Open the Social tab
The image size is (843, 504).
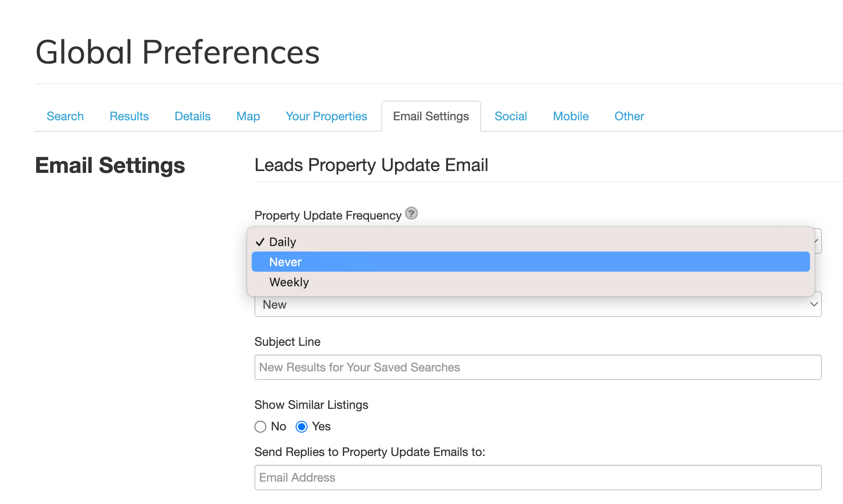(x=511, y=116)
